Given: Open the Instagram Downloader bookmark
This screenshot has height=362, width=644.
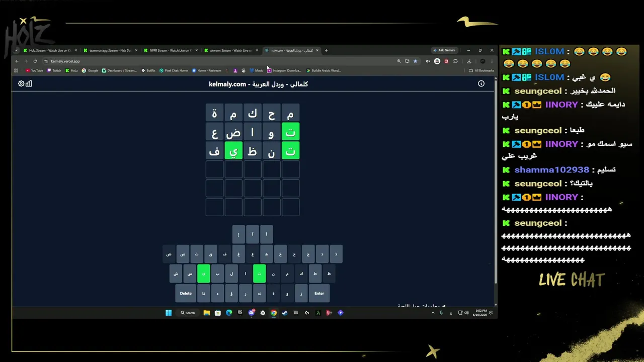Looking at the screenshot, I should [x=284, y=70].
